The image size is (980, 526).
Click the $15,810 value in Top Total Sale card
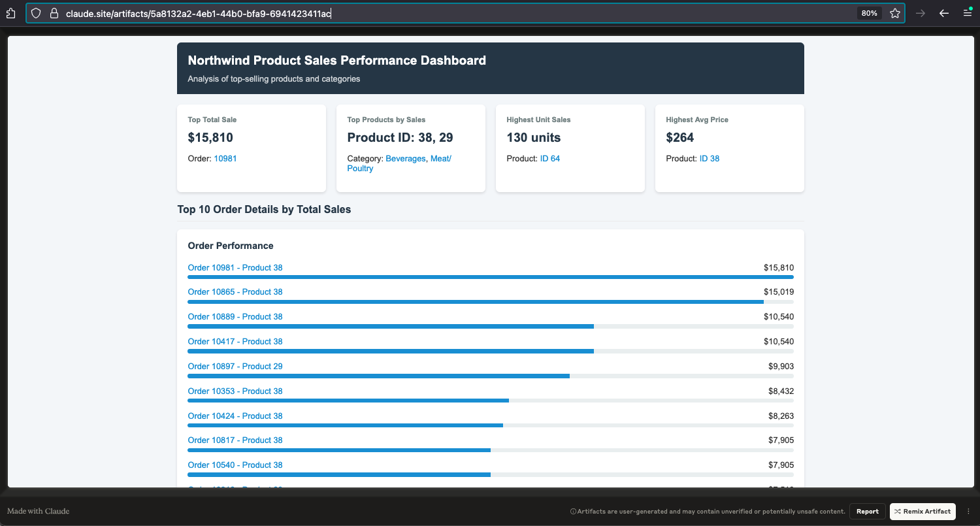pos(210,138)
